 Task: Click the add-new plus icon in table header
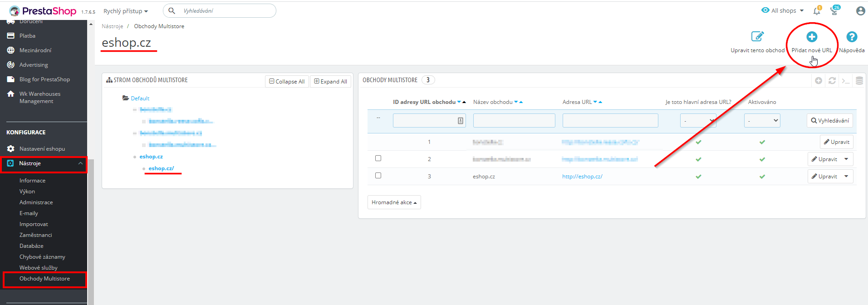tap(819, 80)
